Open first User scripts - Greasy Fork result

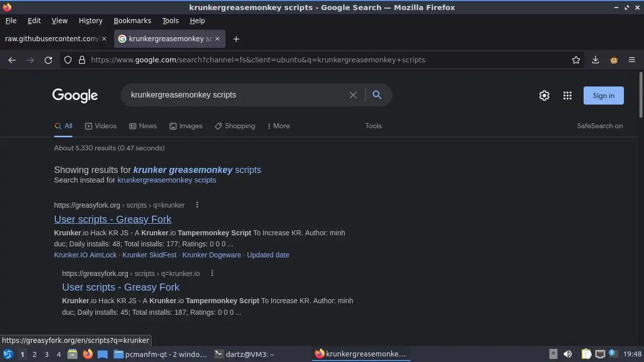tap(113, 219)
